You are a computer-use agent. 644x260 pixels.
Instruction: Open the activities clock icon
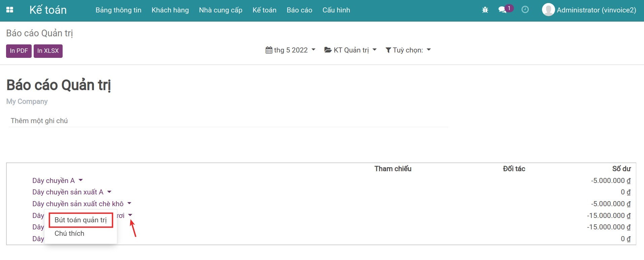tap(525, 10)
